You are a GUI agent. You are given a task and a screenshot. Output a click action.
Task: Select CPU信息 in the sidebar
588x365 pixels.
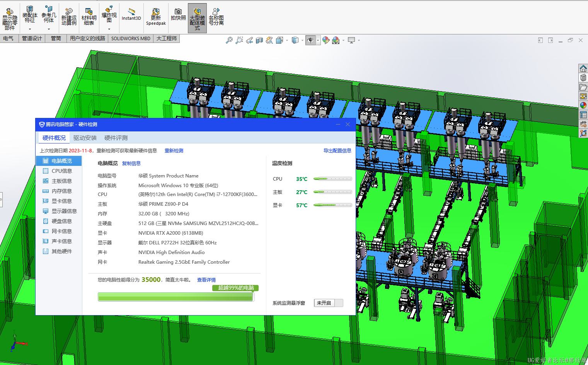(59, 171)
